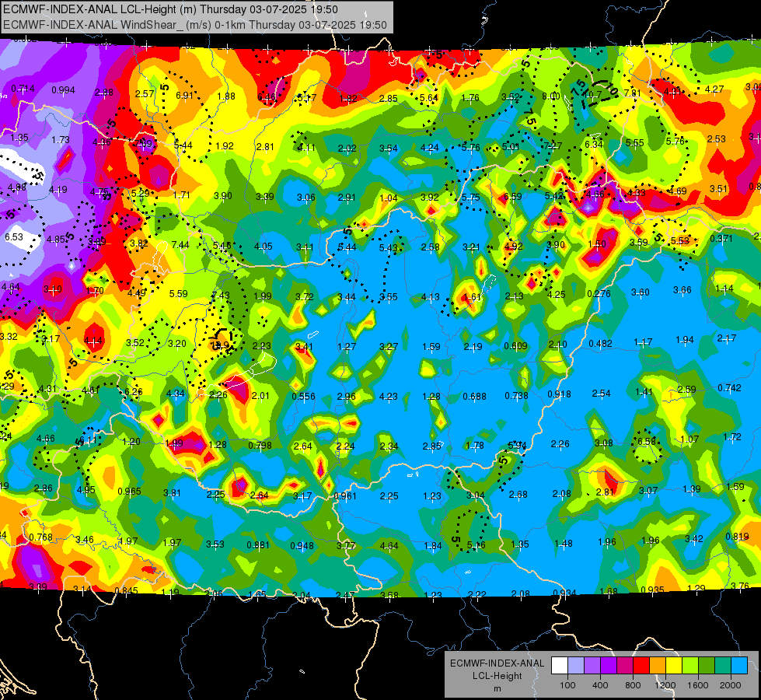Image resolution: width=761 pixels, height=700 pixels.
Task: Click the wind shear value '6.58'
Action: (x=647, y=441)
